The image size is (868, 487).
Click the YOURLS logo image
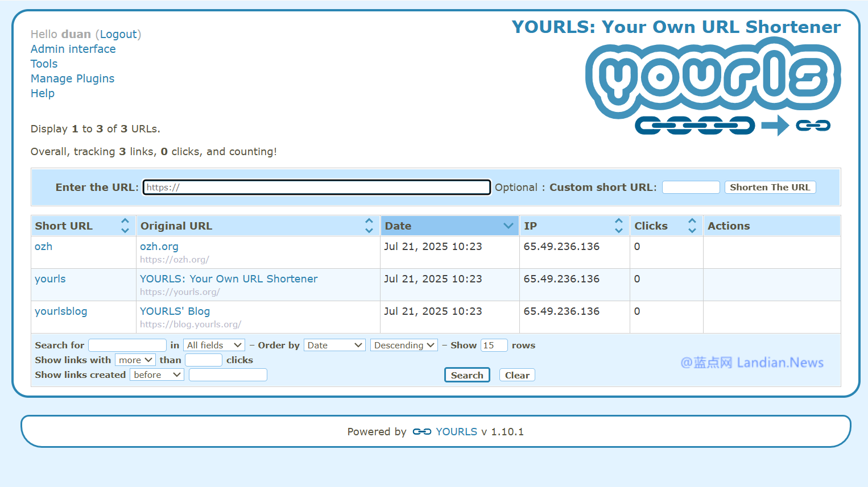[x=713, y=85]
